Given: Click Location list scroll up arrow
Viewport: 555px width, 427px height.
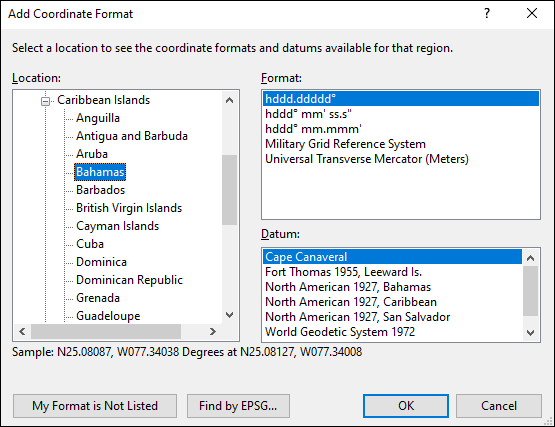Looking at the screenshot, I should 229,100.
